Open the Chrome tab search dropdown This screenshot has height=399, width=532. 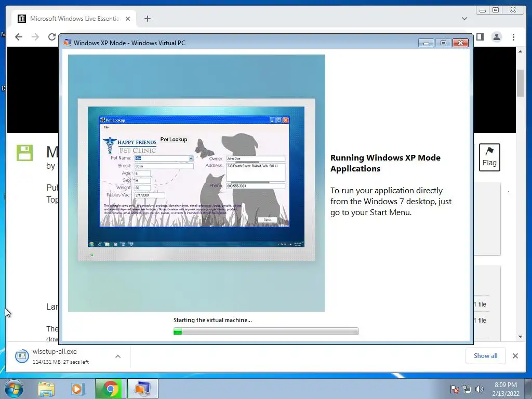[x=464, y=19]
